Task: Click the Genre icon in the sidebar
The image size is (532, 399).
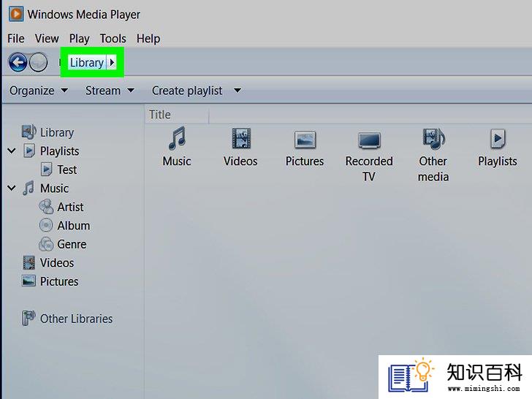Action: (46, 244)
